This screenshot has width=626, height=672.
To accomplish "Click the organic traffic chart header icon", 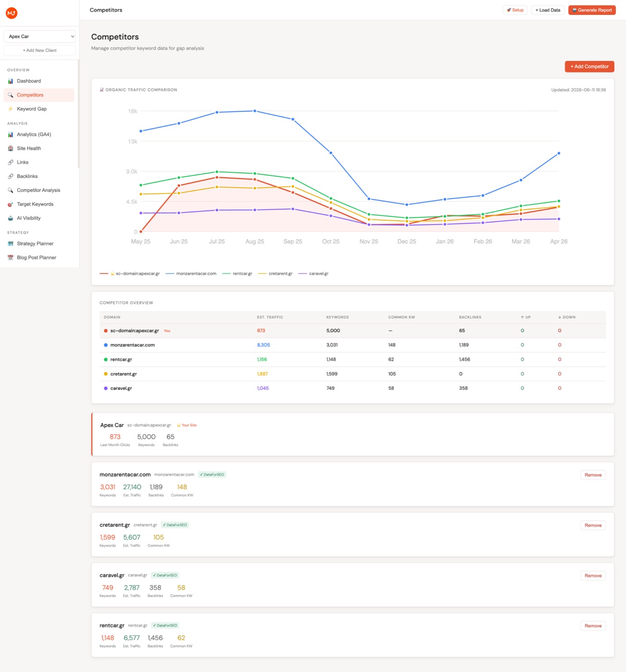I will point(102,90).
